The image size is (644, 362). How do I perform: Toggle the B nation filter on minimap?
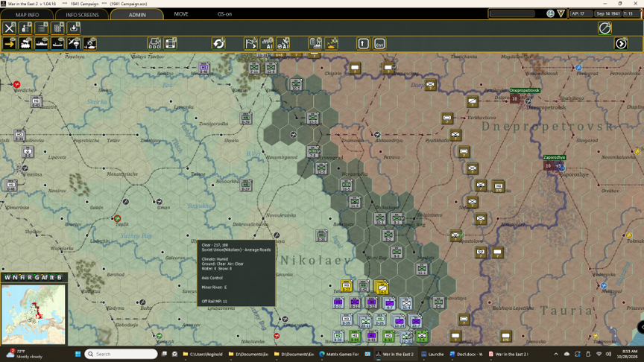click(59, 277)
